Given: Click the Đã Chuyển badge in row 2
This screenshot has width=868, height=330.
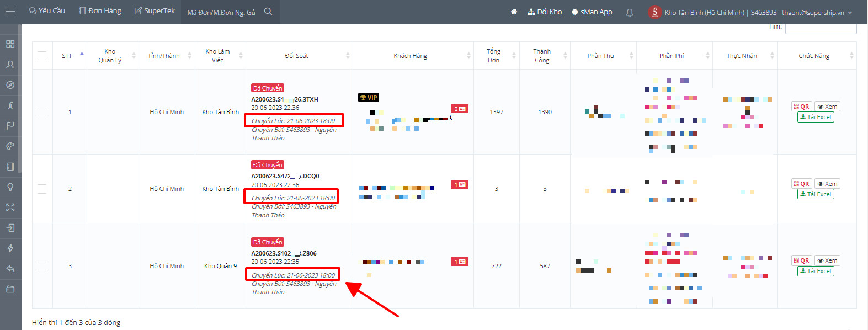Looking at the screenshot, I should pos(268,165).
